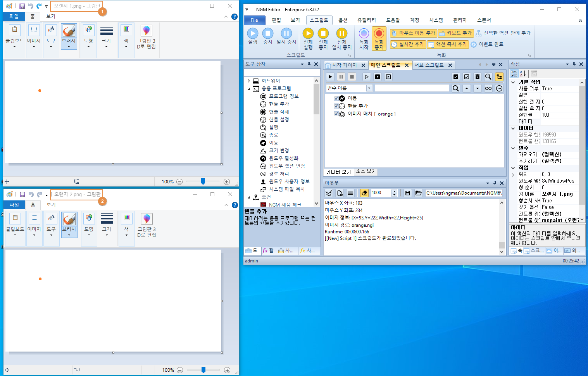Click the infinity loop icon
Viewport: 588px width, 376px height.
[488, 88]
